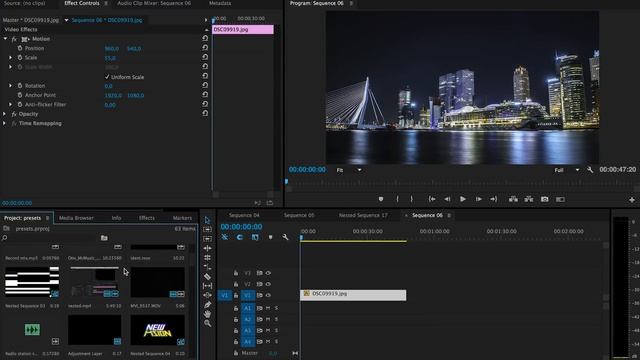
Task: Switch to the Metadata tab
Action: (220, 3)
